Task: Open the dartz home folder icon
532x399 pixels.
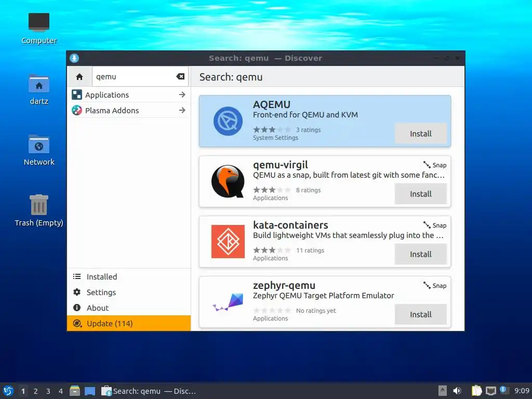Action: pyautogui.click(x=39, y=89)
